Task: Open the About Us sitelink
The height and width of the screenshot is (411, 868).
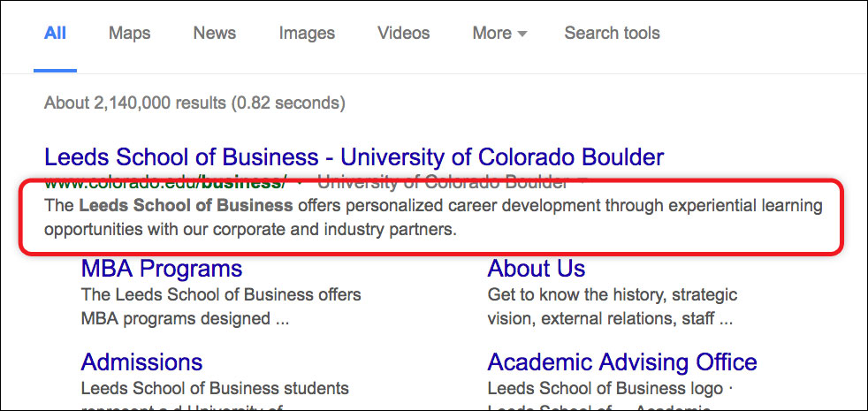Action: (x=536, y=269)
